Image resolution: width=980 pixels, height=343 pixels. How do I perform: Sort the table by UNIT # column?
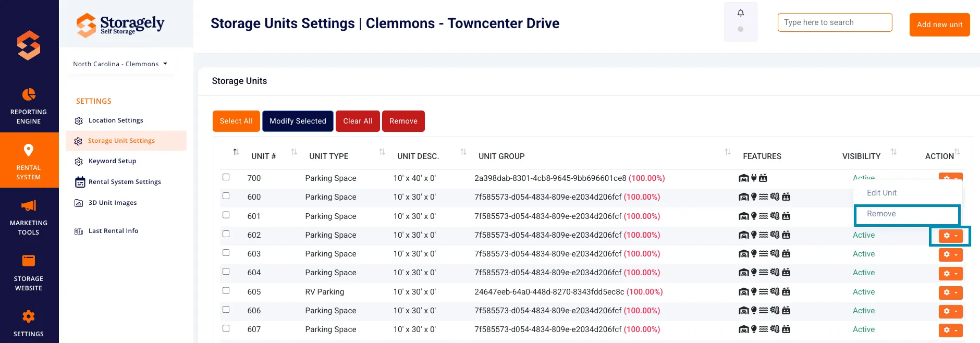tap(294, 152)
